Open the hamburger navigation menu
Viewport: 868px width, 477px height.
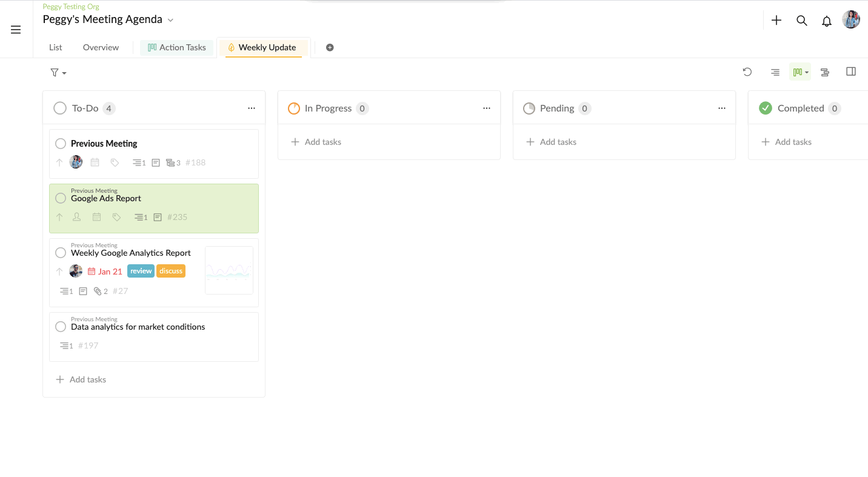click(16, 30)
